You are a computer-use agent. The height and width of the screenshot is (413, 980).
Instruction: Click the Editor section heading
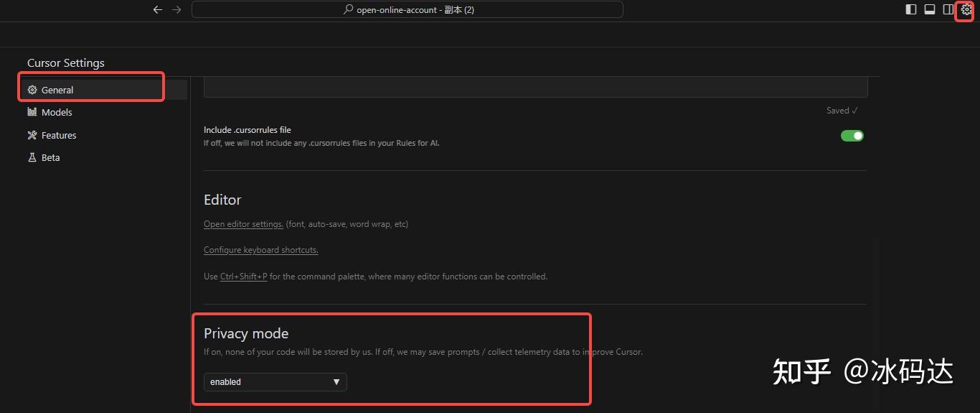click(x=222, y=200)
